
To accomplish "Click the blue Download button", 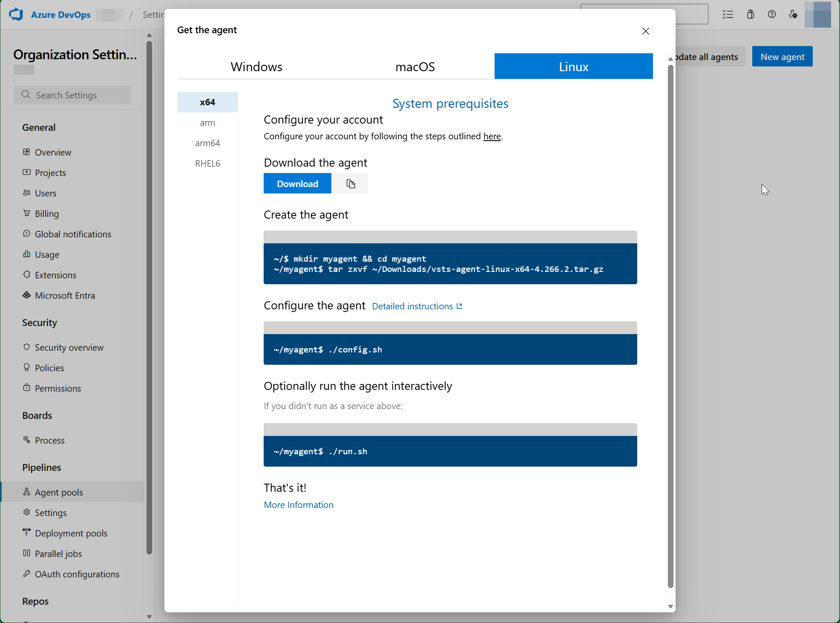I will 297,184.
